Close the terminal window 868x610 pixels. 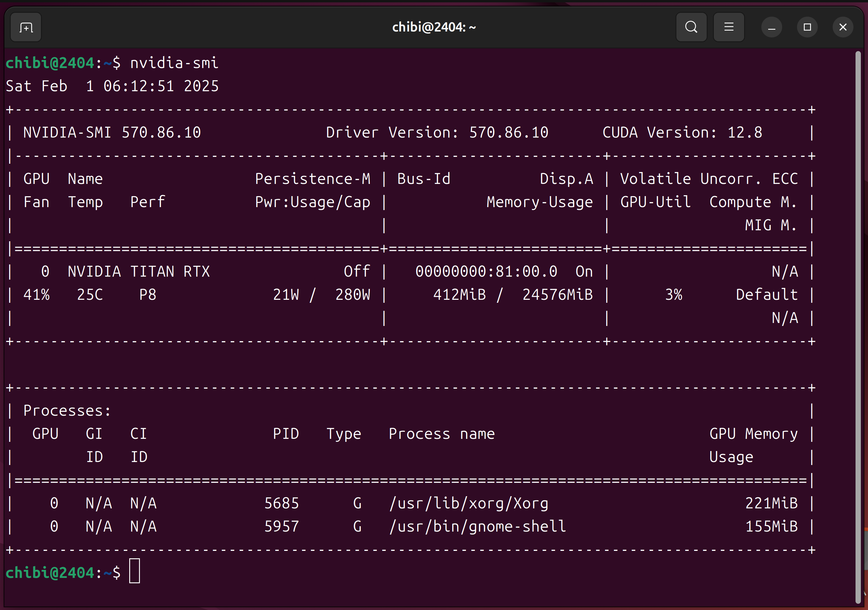point(843,27)
